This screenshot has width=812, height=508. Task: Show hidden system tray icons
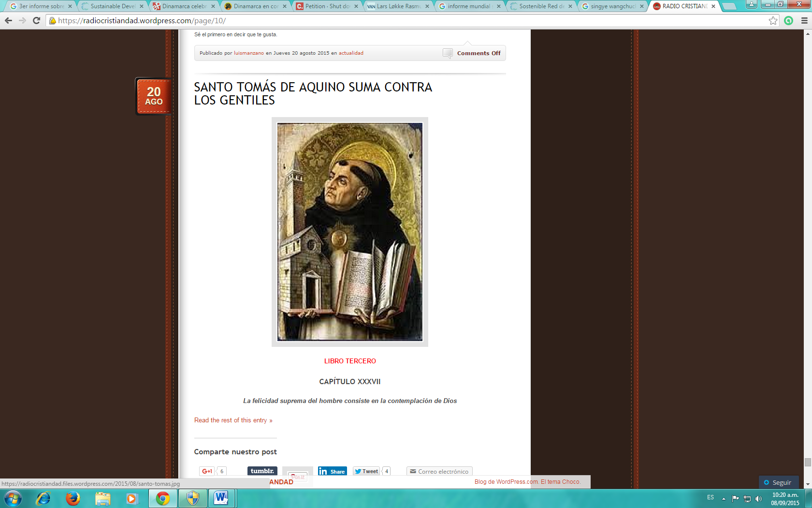tap(724, 498)
